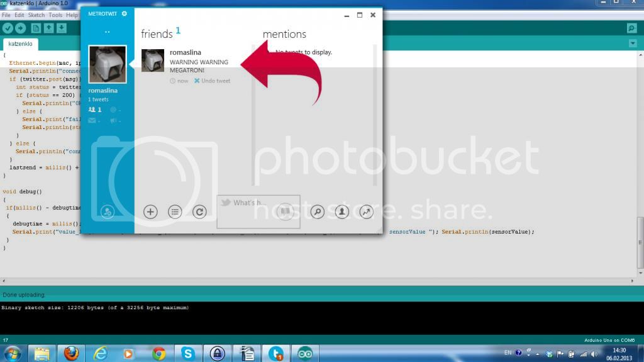This screenshot has height=362, width=644.
Task: Click 'Binary sketch size' console line
Action: coord(95,308)
